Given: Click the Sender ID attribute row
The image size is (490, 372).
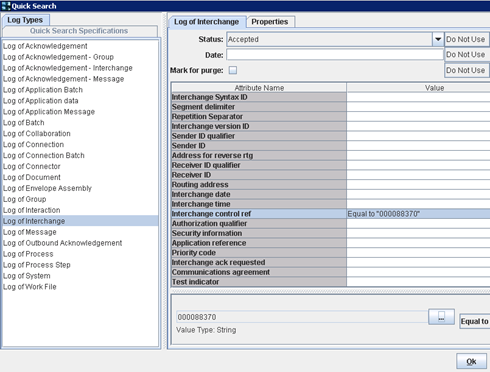Looking at the screenshot, I should 259,146.
